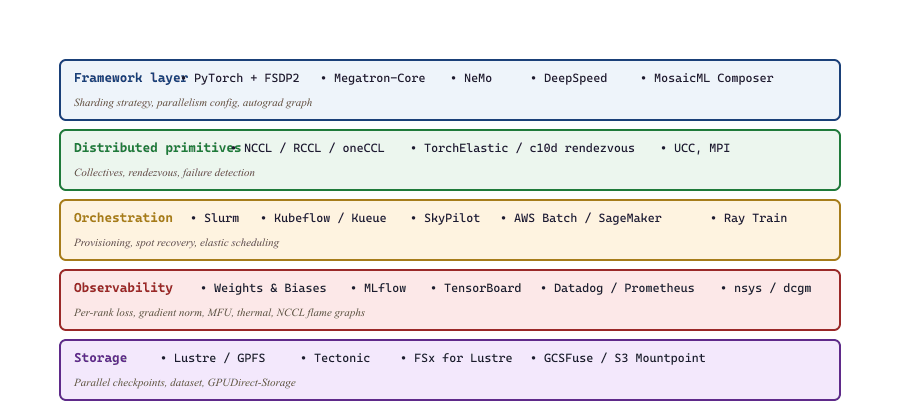Screen dimensions: 900x420
Task: Click the 'Megatron-Core' entry
Action: click(379, 78)
